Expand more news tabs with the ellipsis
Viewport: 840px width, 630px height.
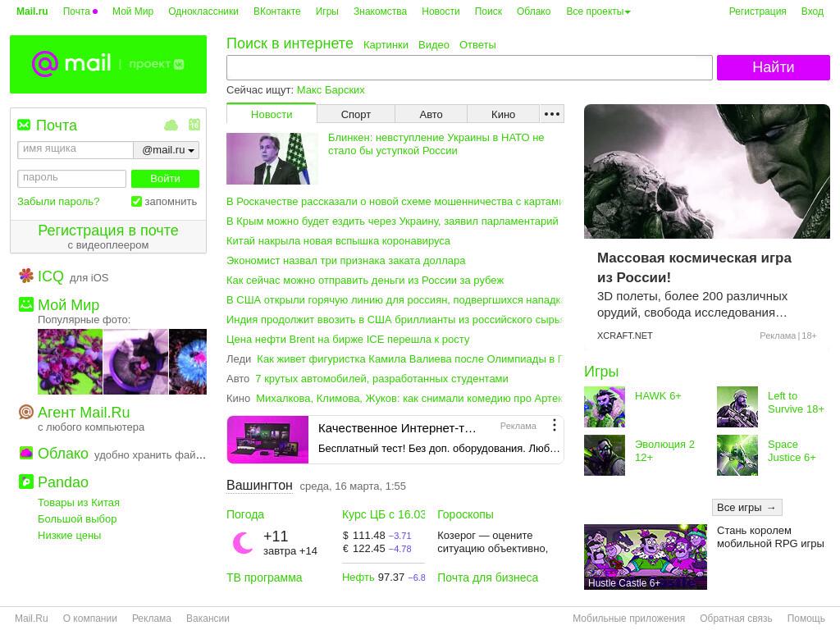[x=552, y=114]
